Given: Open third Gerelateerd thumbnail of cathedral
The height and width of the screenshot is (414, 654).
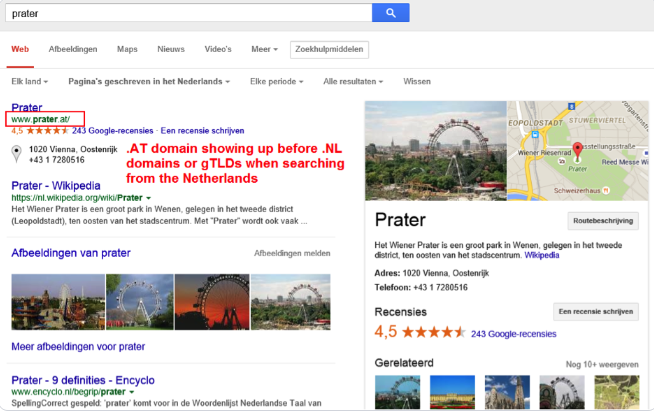Looking at the screenshot, I should tap(507, 392).
